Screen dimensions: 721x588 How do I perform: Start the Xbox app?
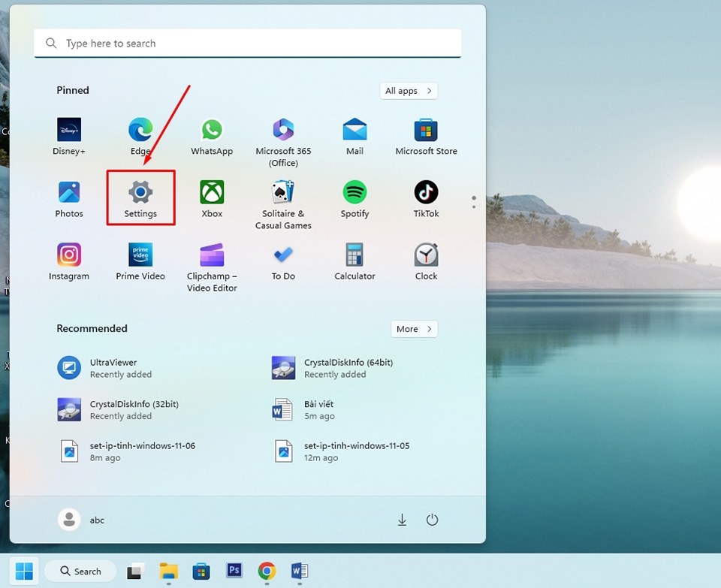pyautogui.click(x=211, y=198)
